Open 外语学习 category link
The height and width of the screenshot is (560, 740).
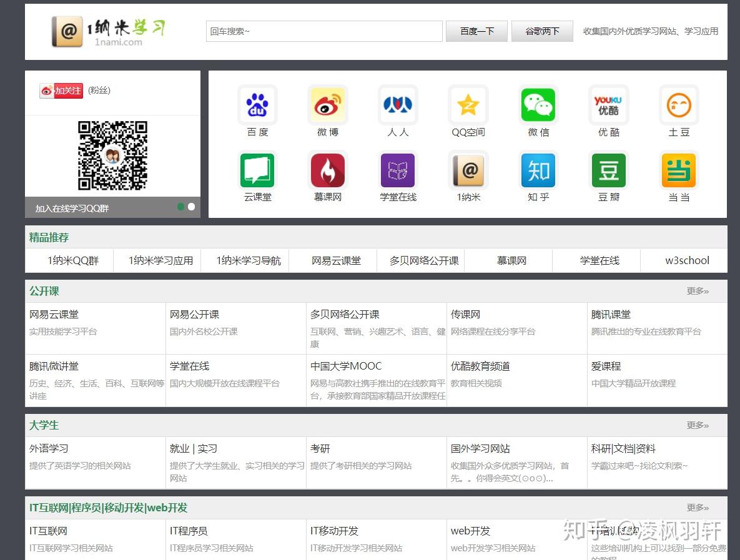(x=49, y=449)
